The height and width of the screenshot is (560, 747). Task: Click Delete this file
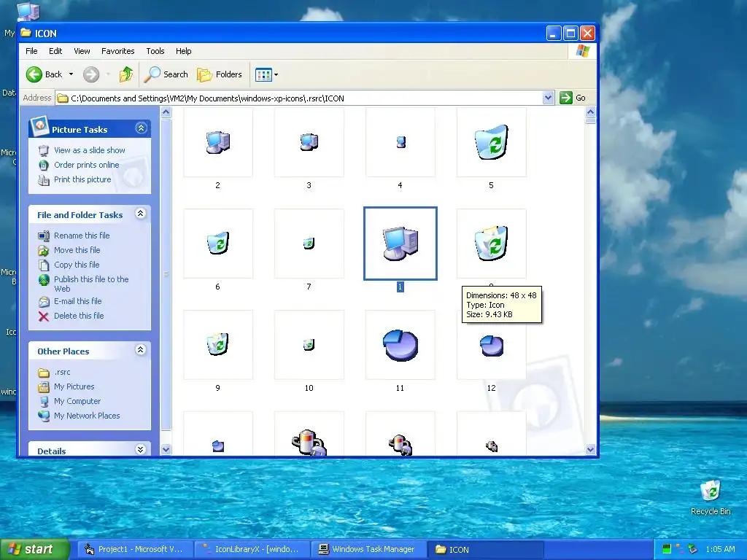pos(79,316)
